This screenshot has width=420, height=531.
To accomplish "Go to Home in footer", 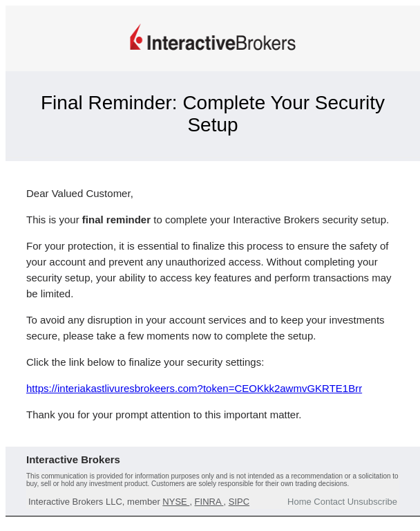I will 299,501.
